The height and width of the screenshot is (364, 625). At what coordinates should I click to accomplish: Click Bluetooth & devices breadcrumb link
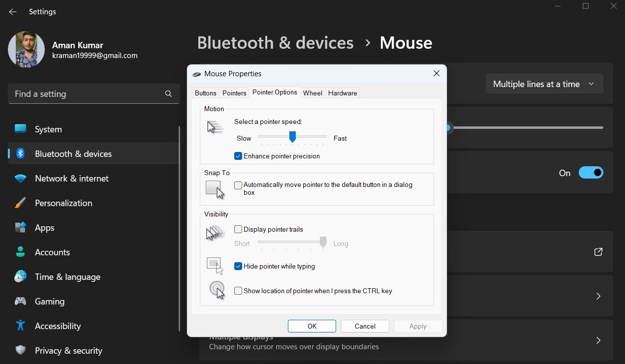click(275, 43)
